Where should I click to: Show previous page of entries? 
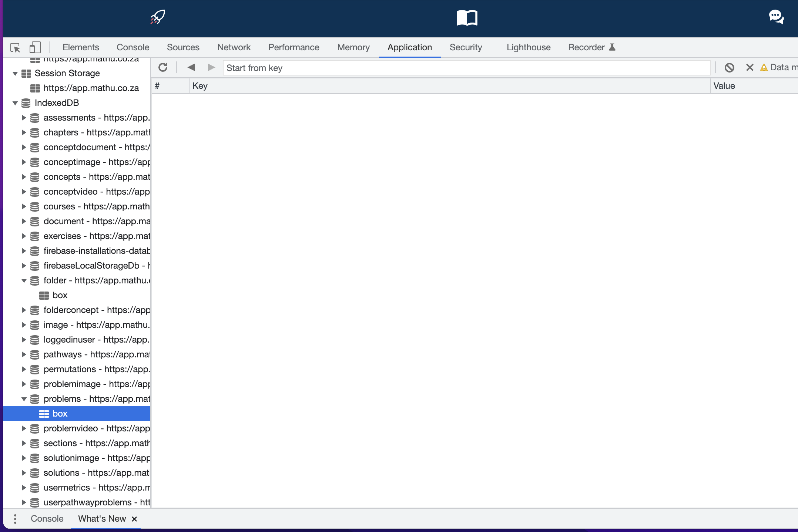pyautogui.click(x=191, y=67)
